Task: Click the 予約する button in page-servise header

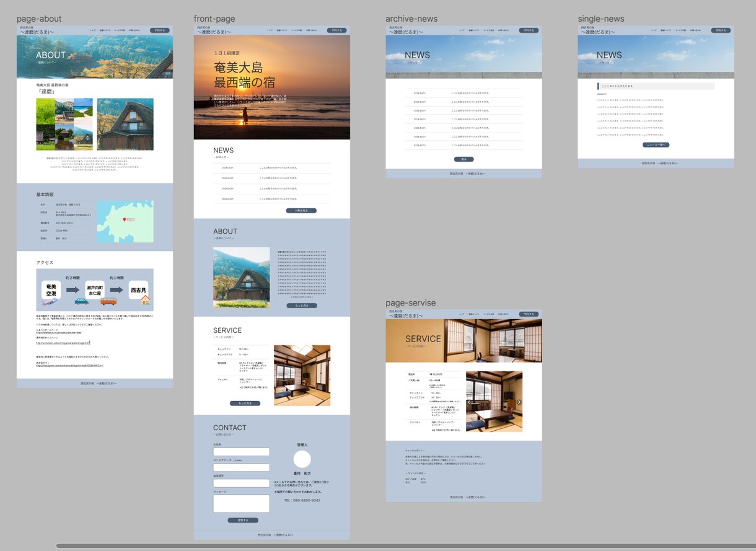Action: pos(529,314)
